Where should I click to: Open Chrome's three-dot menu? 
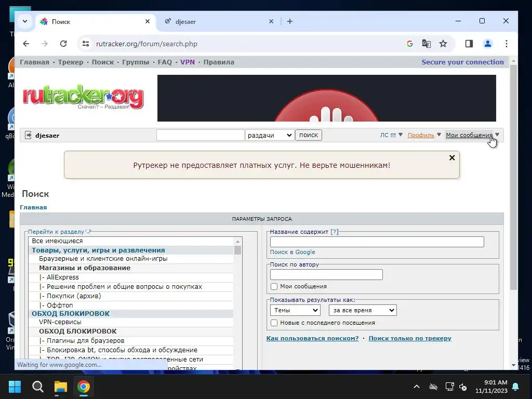(506, 44)
